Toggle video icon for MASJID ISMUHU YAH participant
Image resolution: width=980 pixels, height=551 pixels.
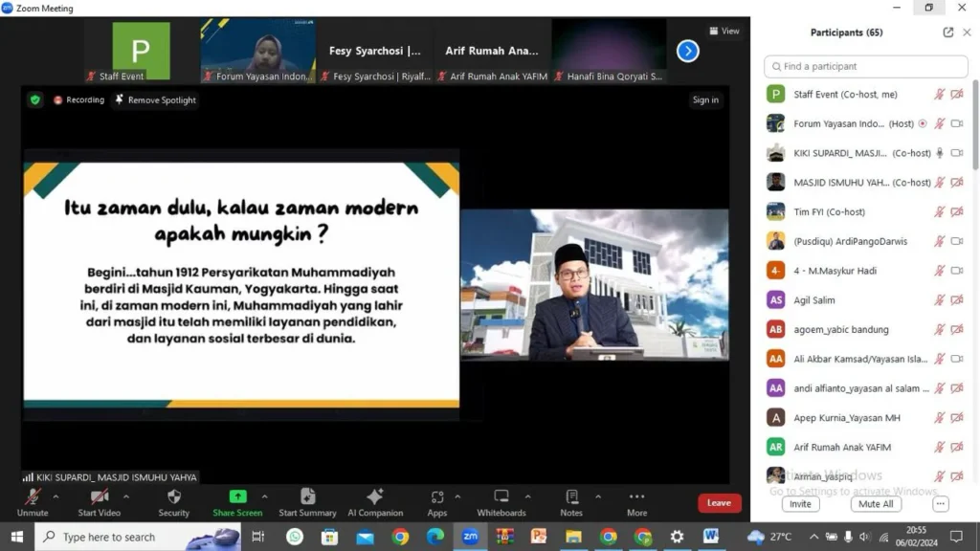click(957, 183)
